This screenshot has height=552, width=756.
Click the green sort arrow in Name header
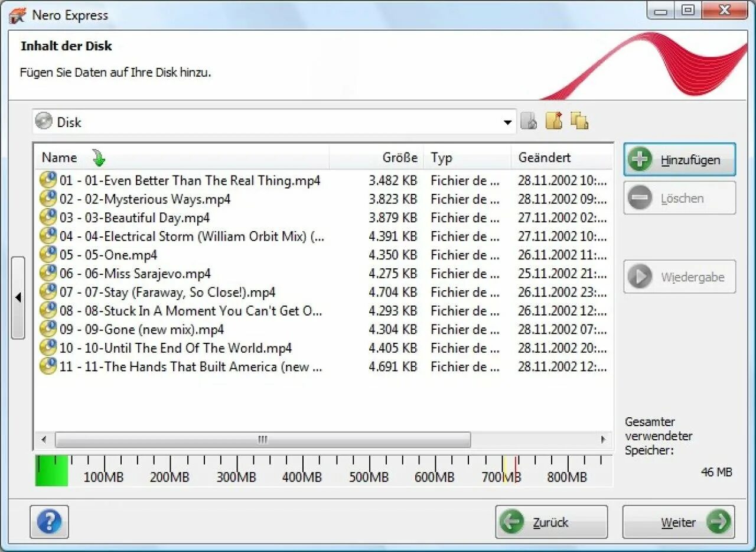pyautogui.click(x=99, y=158)
